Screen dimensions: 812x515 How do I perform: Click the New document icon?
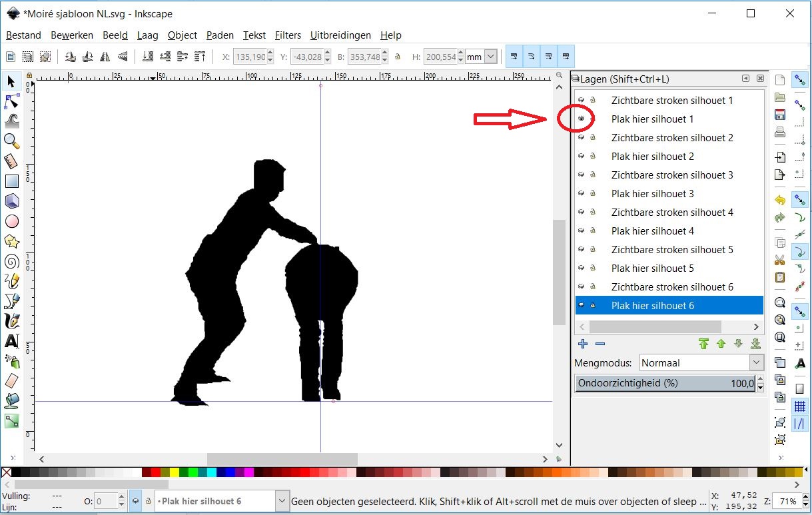click(x=780, y=80)
